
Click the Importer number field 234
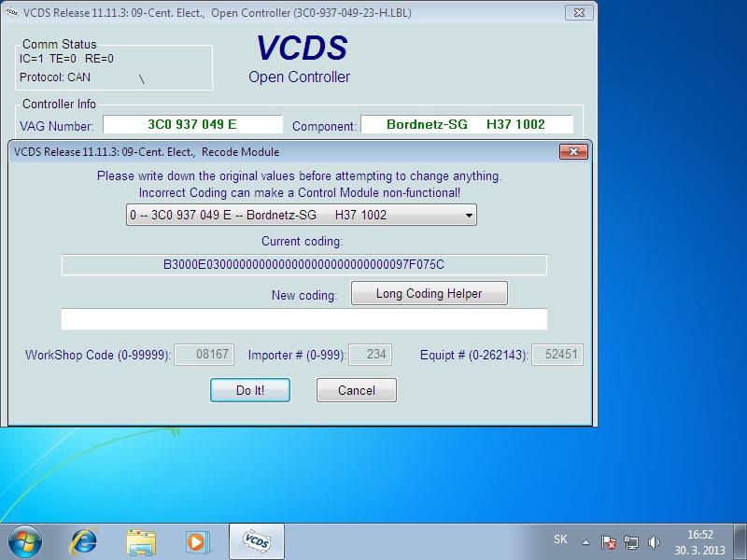pos(370,355)
